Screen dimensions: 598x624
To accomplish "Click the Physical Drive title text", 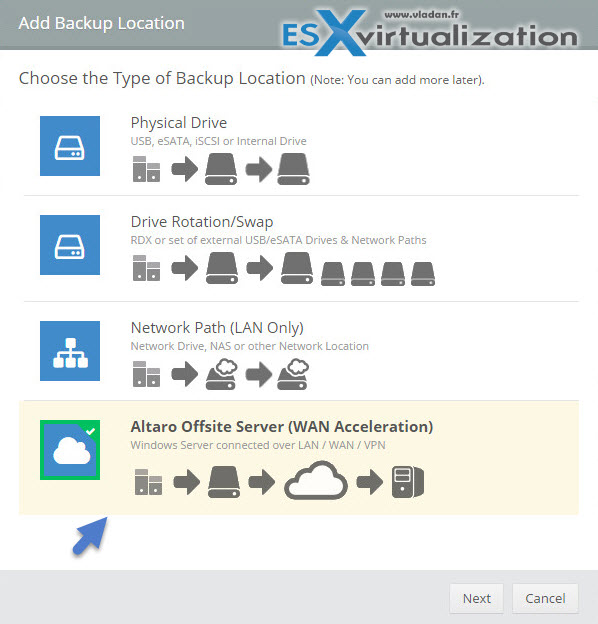I will pos(179,123).
